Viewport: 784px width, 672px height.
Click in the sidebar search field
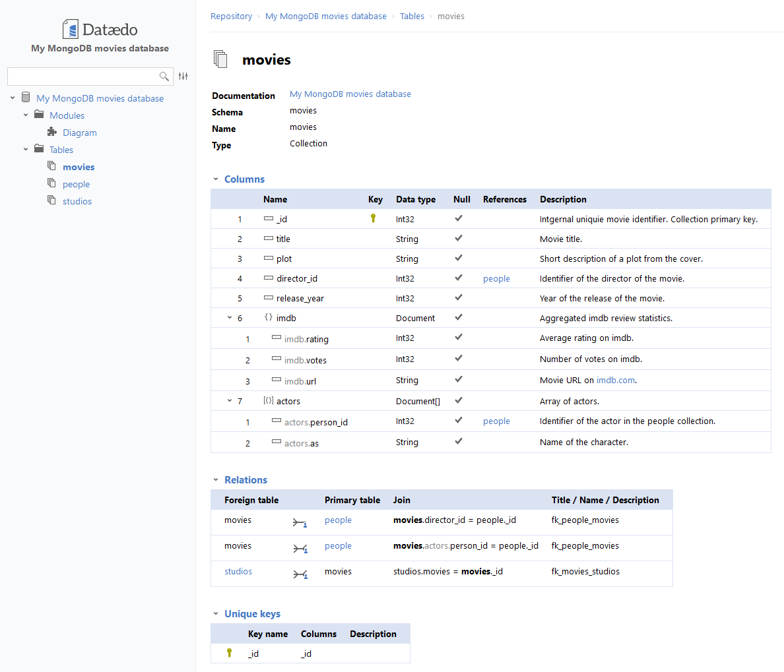[82, 76]
